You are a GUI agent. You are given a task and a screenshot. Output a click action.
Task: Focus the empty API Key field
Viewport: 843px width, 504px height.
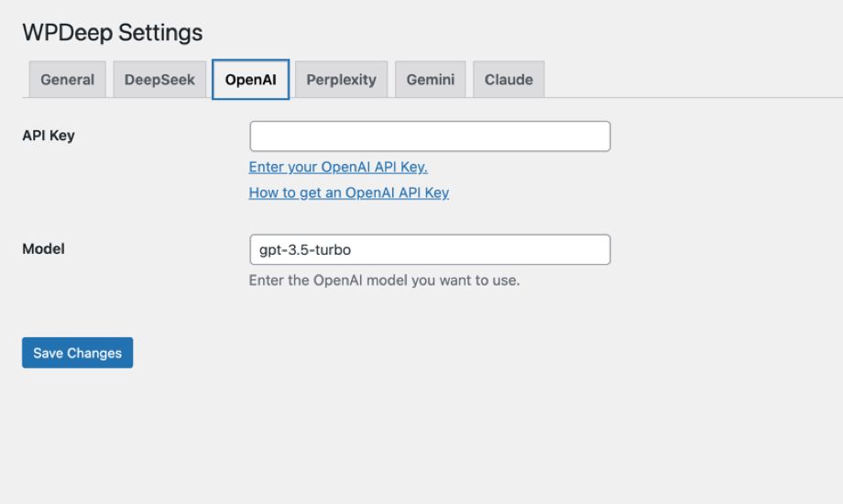430,137
